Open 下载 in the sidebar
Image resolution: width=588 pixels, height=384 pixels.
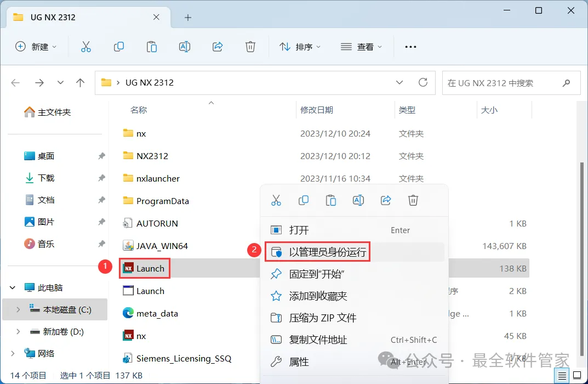(x=39, y=178)
